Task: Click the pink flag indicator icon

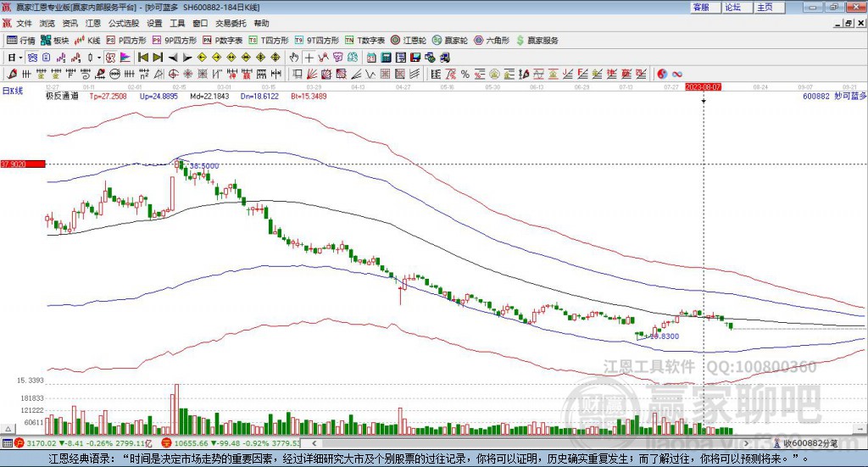Action: pyautogui.click(x=125, y=58)
